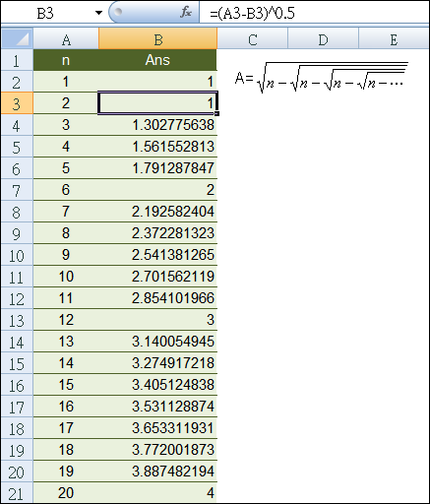
Task: Click the Insert Function fx icon
Action: pos(186,13)
